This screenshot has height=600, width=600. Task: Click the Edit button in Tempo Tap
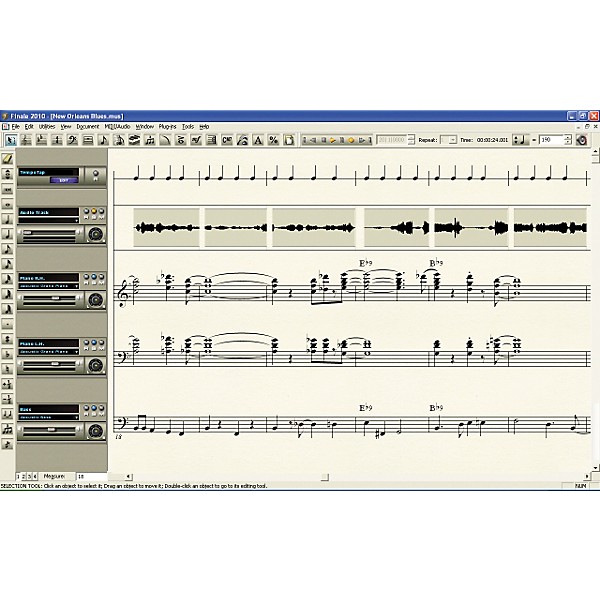(x=64, y=180)
